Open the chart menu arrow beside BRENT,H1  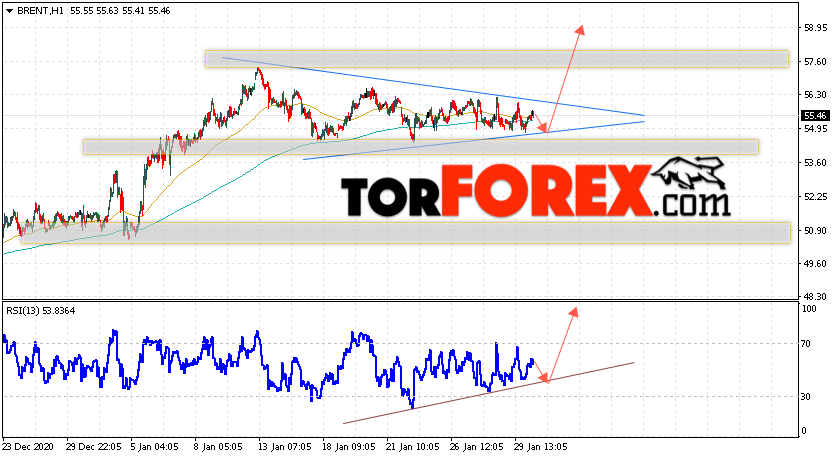pyautogui.click(x=10, y=11)
